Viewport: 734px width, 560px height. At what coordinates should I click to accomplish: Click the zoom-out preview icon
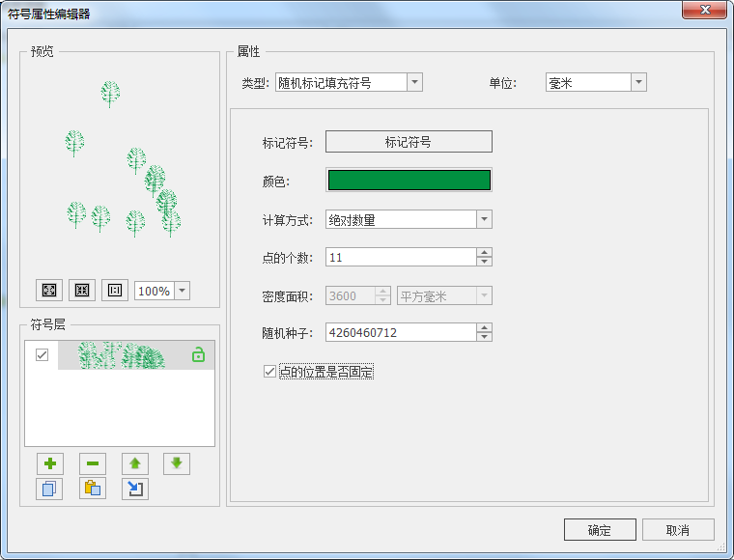pos(82,291)
